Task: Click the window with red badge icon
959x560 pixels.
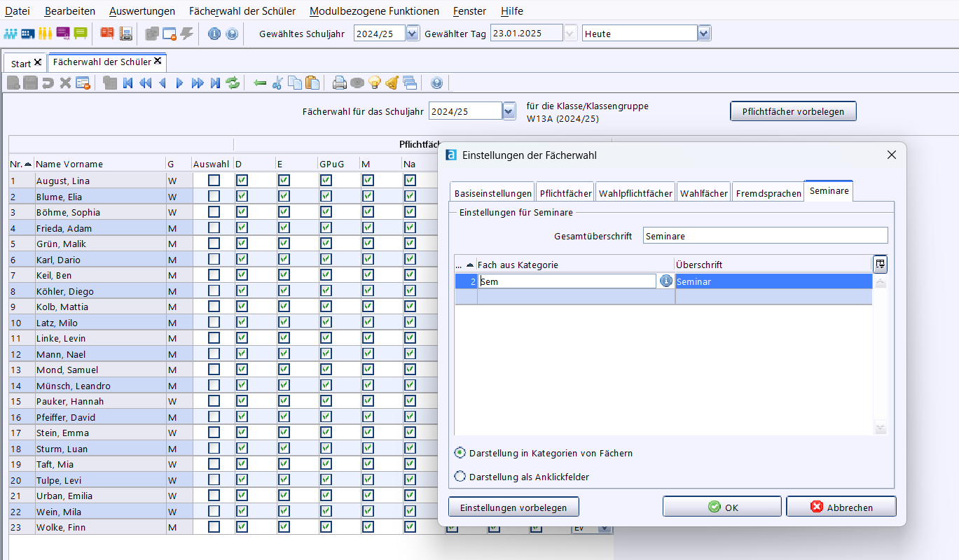Action: [x=170, y=34]
